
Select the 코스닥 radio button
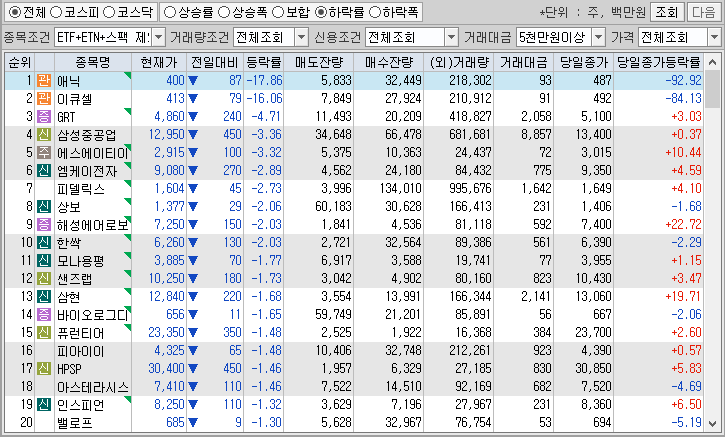109,12
